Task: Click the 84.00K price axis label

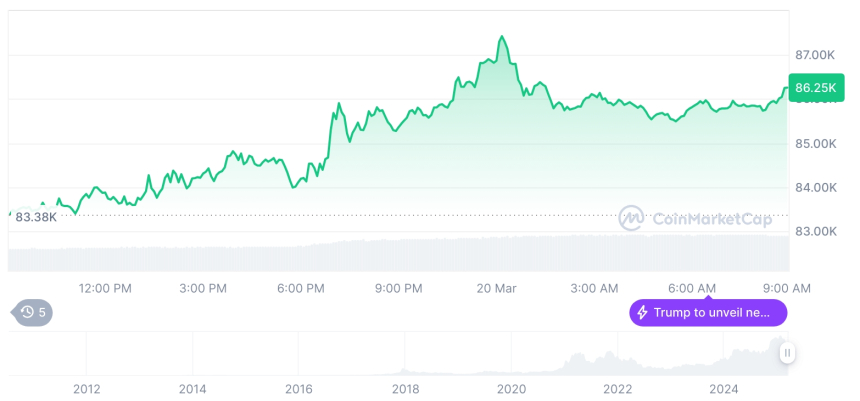Action: [x=815, y=187]
